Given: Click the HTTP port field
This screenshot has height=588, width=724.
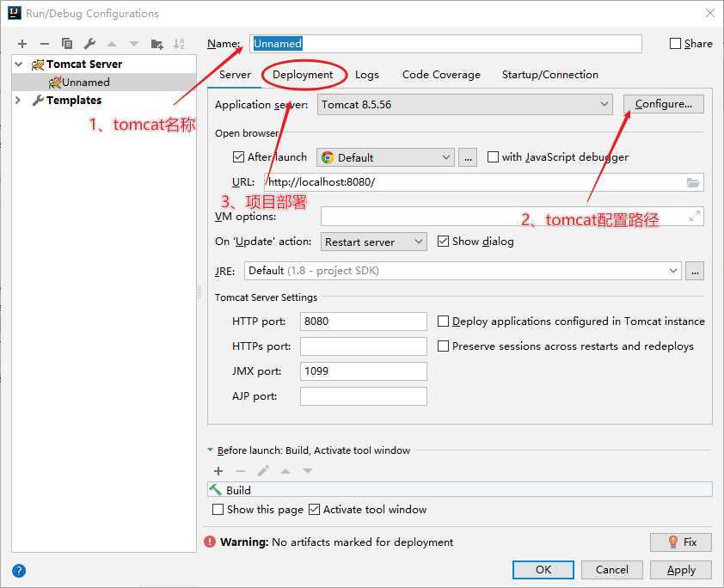Looking at the screenshot, I should [364, 322].
